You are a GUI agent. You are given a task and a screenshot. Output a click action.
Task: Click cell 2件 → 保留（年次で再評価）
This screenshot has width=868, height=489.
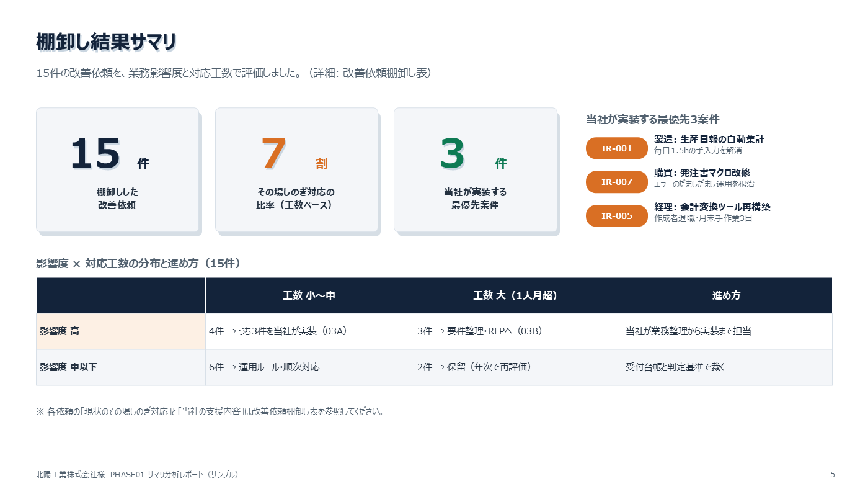pyautogui.click(x=518, y=367)
